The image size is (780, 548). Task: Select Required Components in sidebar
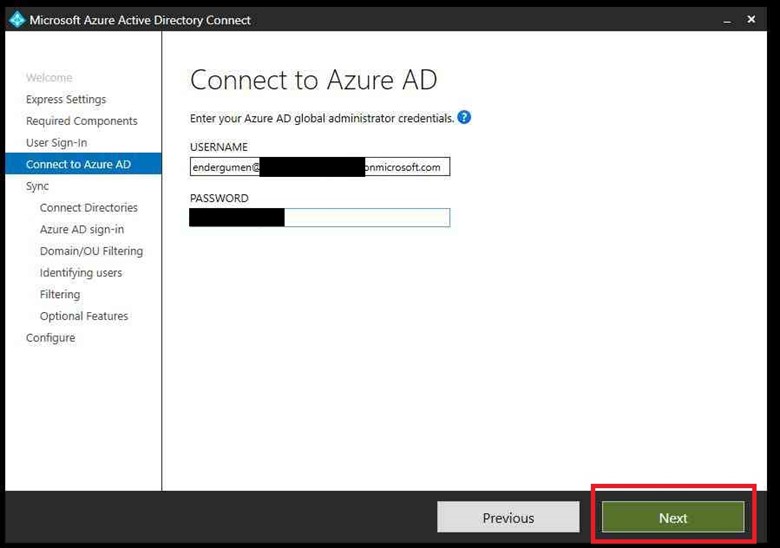coord(82,121)
